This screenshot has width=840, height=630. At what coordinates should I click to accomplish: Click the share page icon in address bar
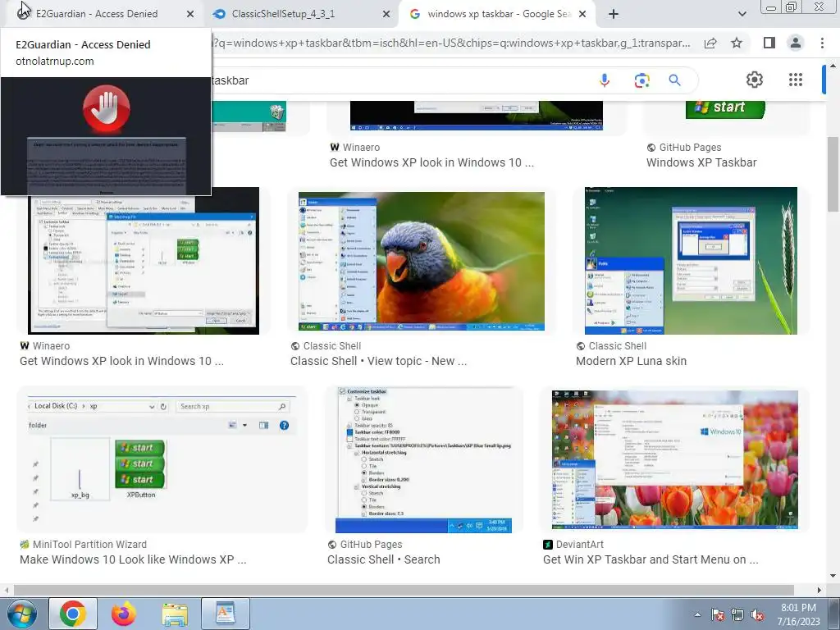tap(710, 43)
